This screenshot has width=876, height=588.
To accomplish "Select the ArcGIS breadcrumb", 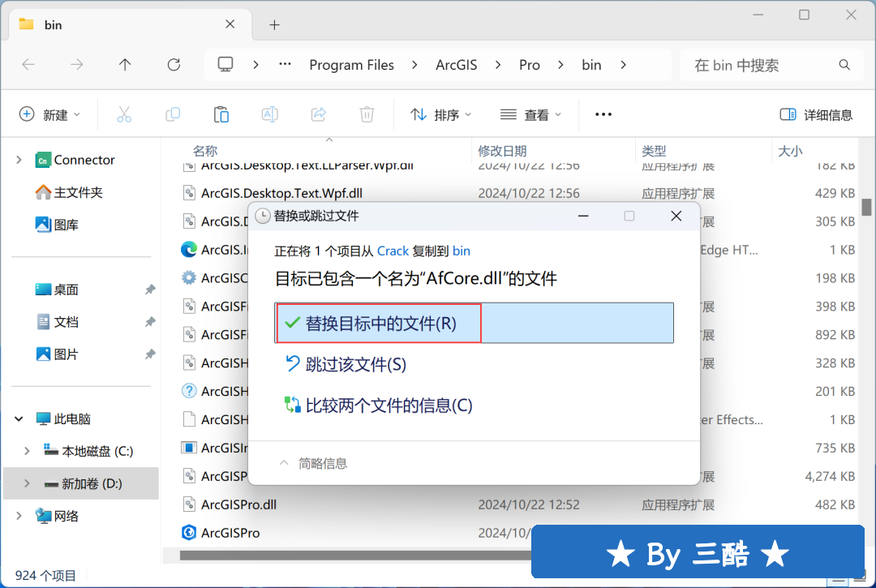I will pyautogui.click(x=457, y=66).
